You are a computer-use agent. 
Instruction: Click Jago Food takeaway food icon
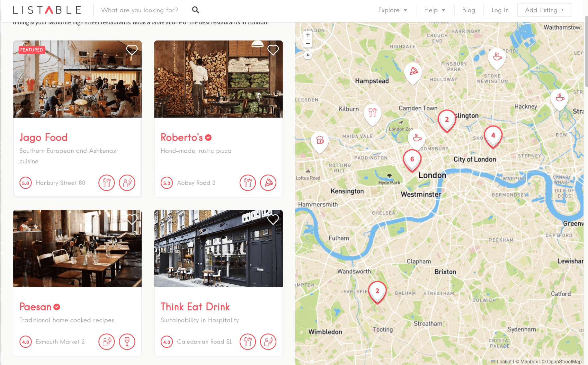click(127, 183)
